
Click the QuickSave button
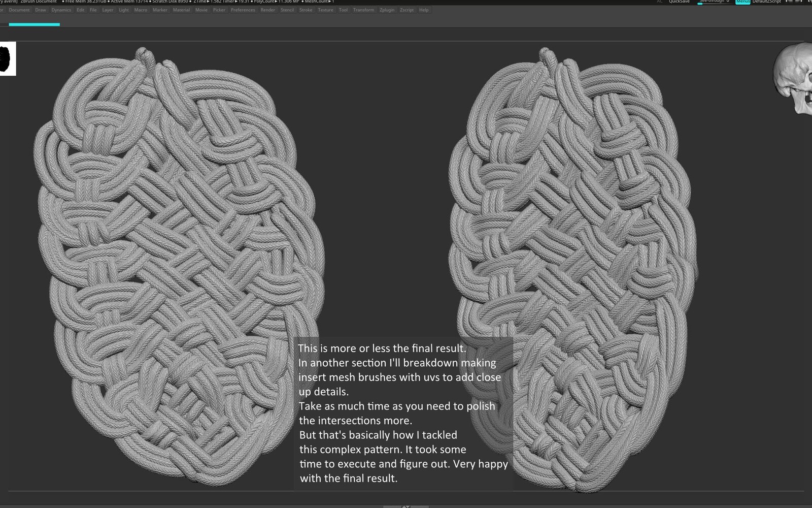tap(679, 2)
